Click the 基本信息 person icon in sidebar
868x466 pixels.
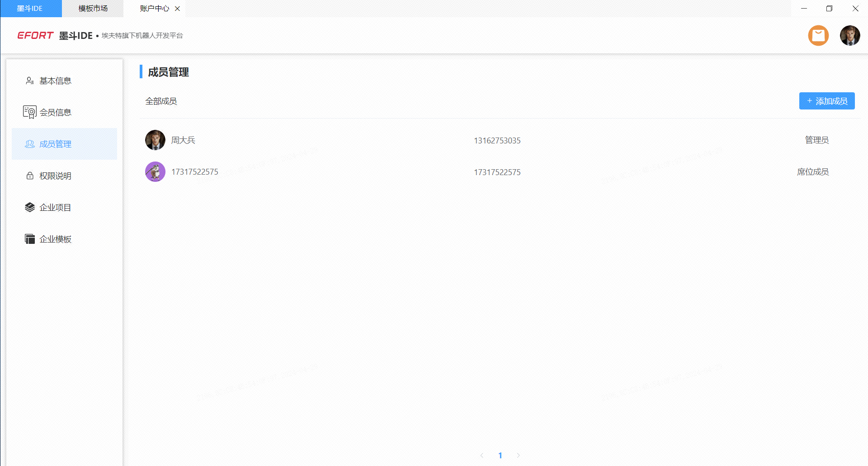point(30,81)
